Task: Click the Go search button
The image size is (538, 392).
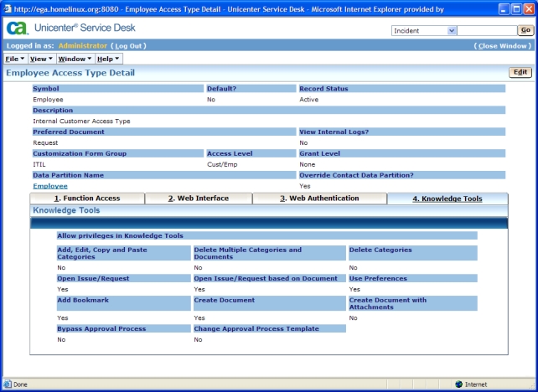Action: coord(525,30)
